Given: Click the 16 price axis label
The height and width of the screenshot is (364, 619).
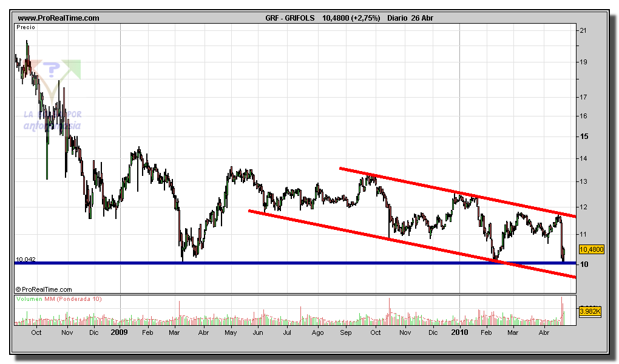Looking at the screenshot, I should coord(583,116).
